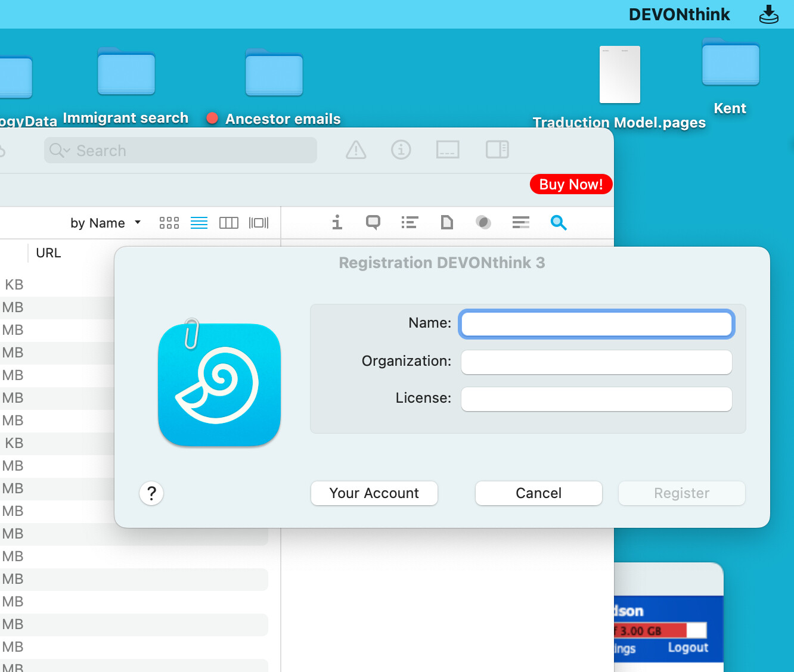
Task: Click the License text field
Action: pyautogui.click(x=596, y=399)
